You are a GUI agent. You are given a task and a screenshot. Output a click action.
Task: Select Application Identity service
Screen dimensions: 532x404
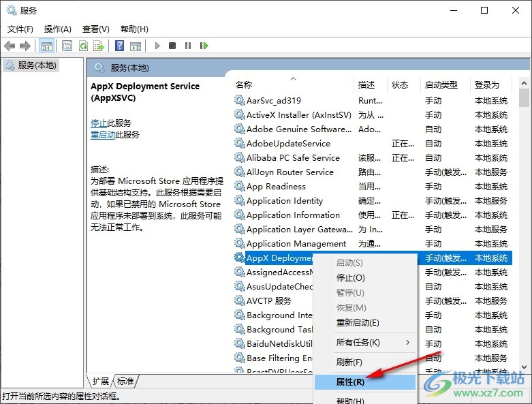coord(285,200)
